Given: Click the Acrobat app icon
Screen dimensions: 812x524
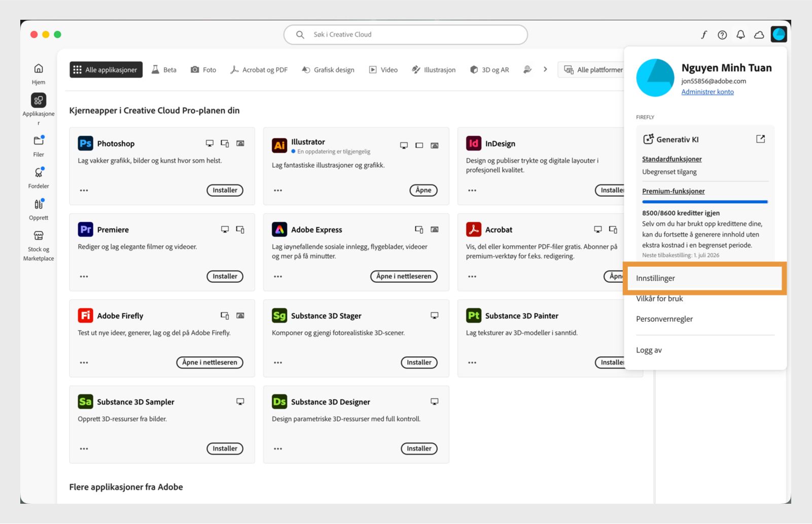Looking at the screenshot, I should point(474,230).
